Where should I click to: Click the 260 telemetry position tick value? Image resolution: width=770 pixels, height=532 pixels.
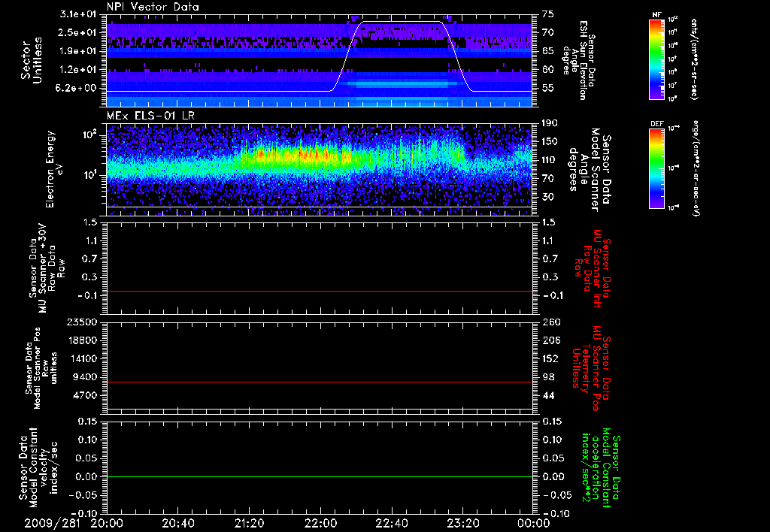[550, 322]
